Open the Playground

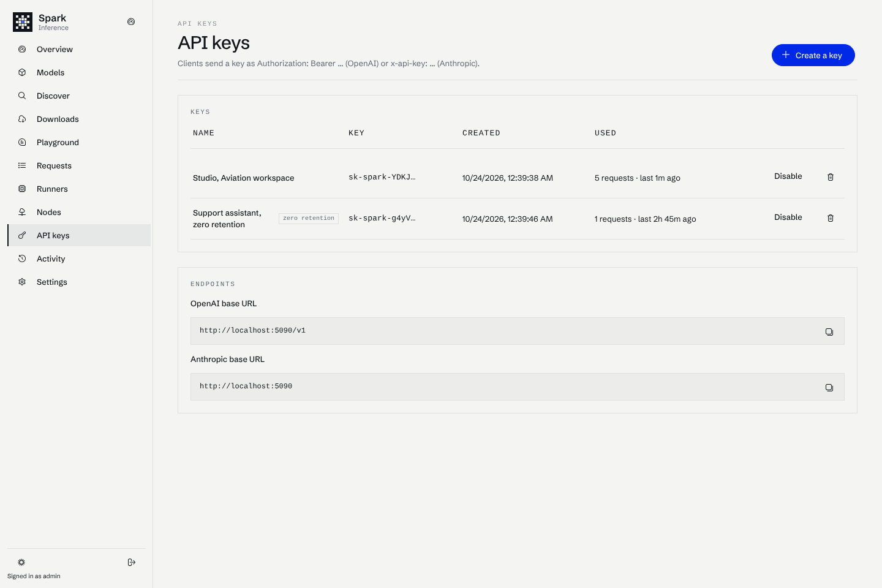tap(79, 142)
